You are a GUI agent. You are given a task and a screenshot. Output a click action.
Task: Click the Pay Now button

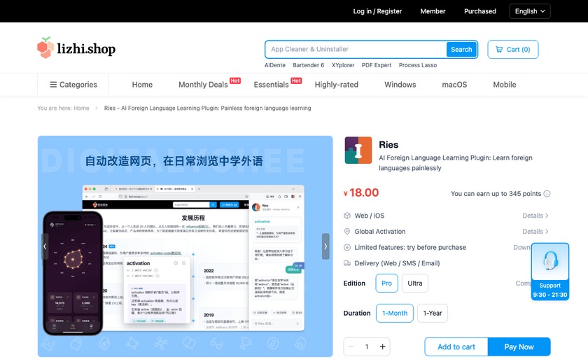pos(519,346)
